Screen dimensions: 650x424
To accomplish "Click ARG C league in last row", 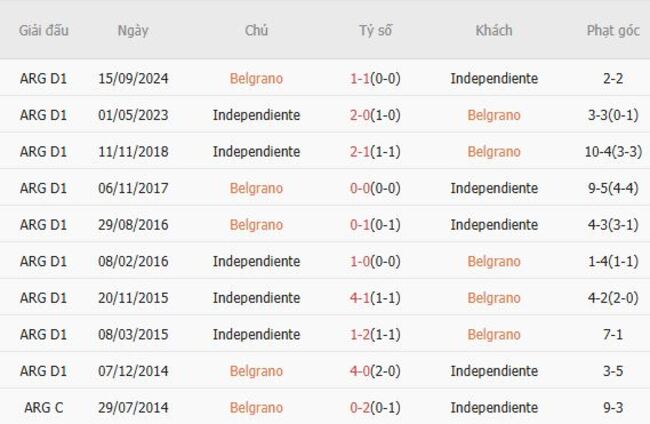I will (43, 408).
